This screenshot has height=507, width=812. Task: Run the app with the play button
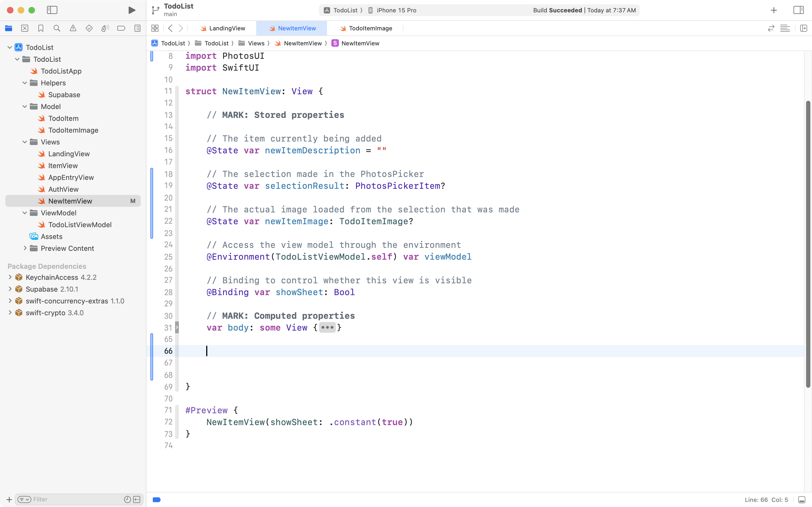pyautogui.click(x=132, y=10)
